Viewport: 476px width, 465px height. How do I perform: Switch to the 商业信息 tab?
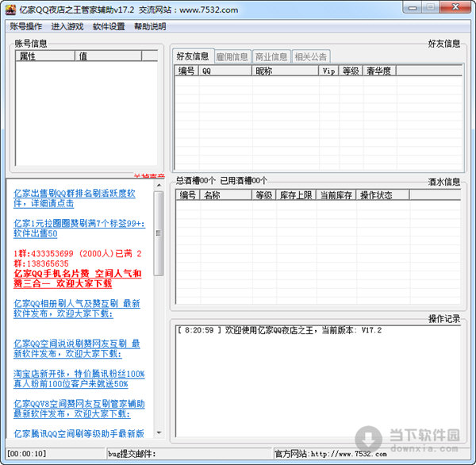point(271,57)
